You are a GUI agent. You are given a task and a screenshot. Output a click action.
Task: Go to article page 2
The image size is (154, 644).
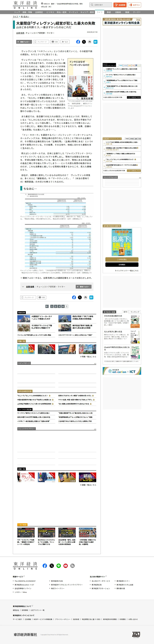(55, 306)
